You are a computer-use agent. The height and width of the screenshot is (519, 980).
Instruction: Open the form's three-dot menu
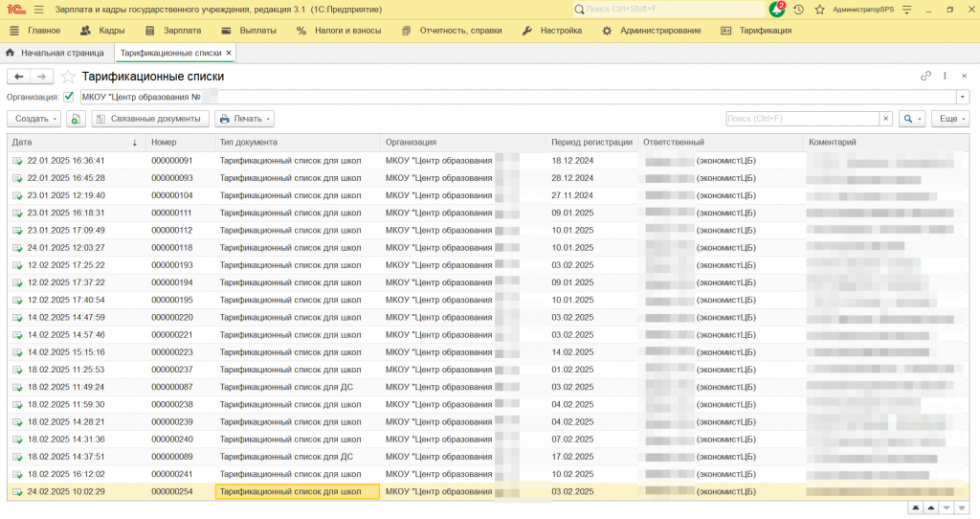(945, 76)
